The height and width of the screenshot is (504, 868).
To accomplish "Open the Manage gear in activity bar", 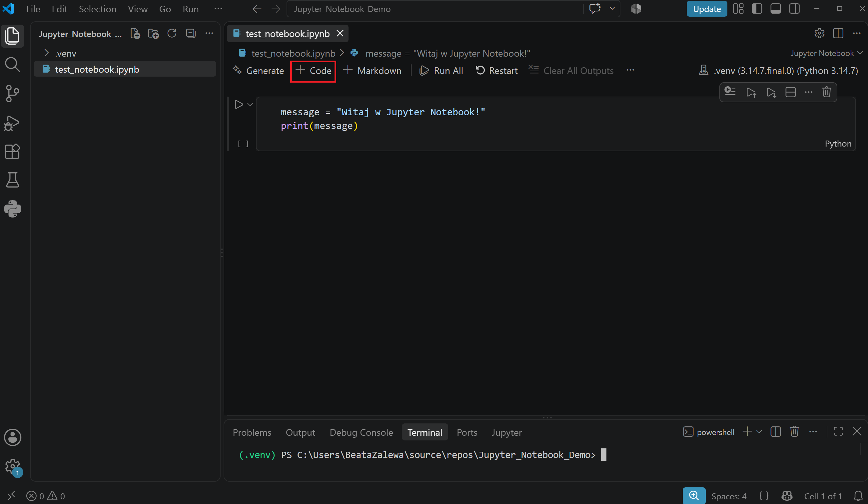I will click(x=12, y=466).
